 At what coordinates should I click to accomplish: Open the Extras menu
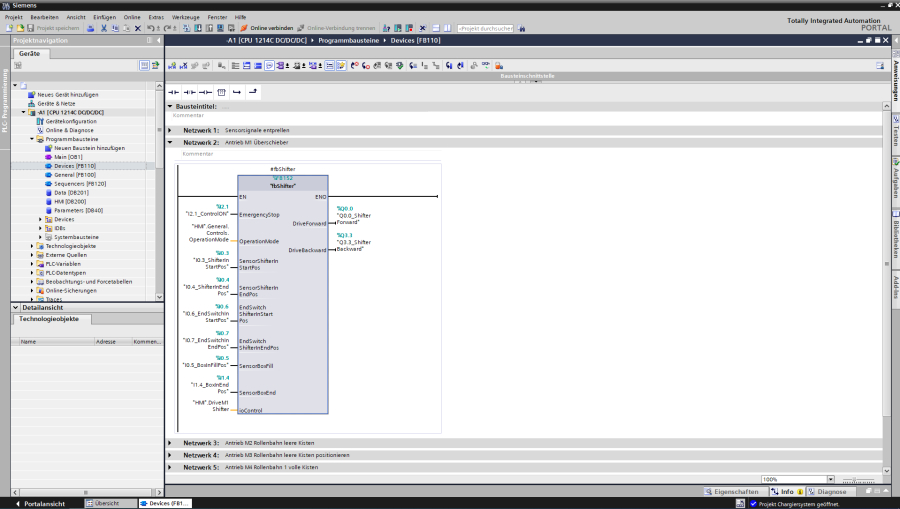click(x=156, y=17)
